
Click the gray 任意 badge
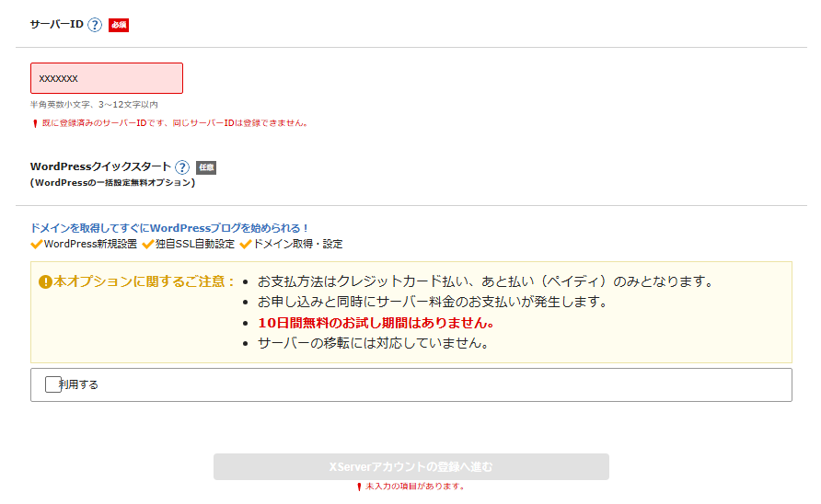[206, 167]
